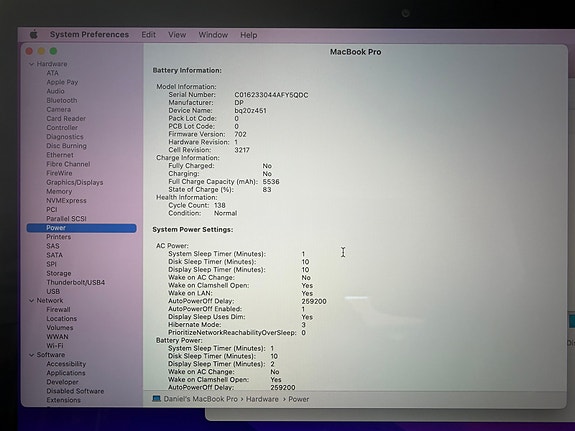Collapse the Software section chevron
The width and height of the screenshot is (575, 431).
coord(31,355)
